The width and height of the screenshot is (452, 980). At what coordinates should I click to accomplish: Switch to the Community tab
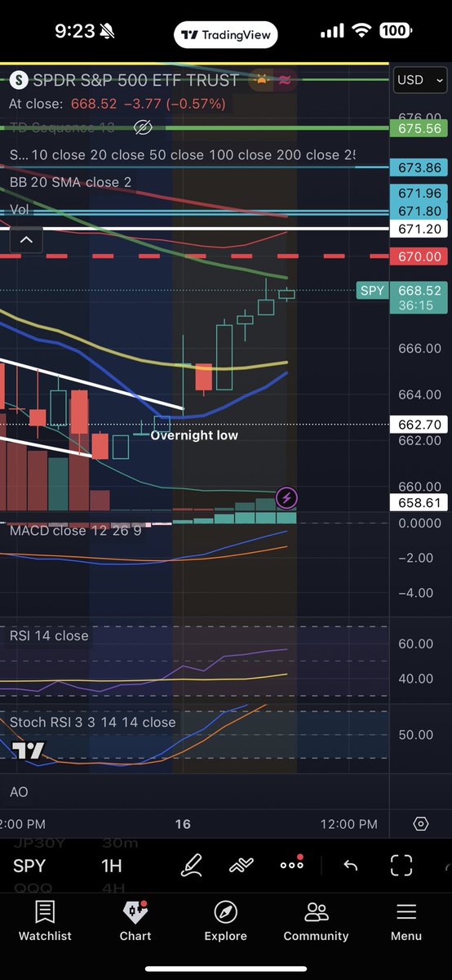[x=316, y=921]
